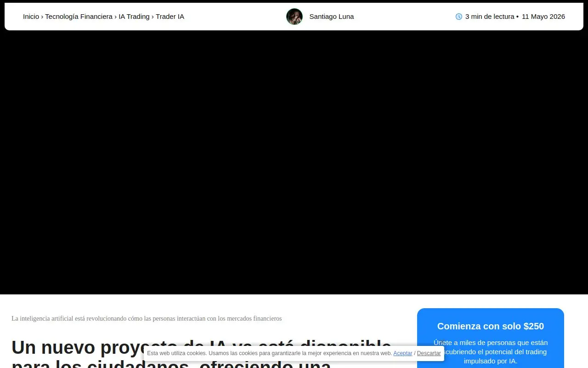Select the "3 min de lectura" text

(490, 17)
